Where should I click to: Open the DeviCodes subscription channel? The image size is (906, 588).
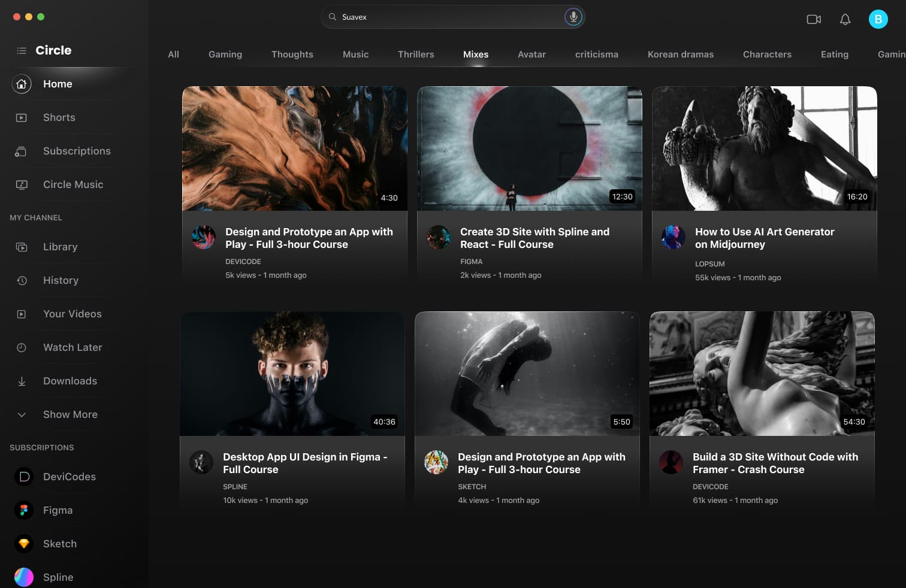tap(69, 477)
